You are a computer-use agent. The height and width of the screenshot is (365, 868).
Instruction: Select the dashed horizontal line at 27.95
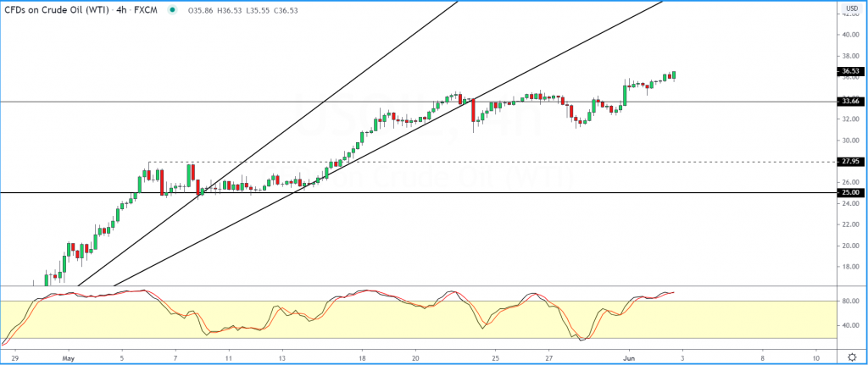509,162
